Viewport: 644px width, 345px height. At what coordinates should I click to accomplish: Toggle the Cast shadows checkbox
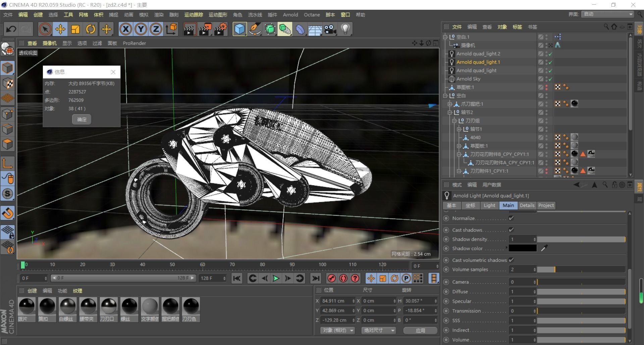click(x=511, y=230)
